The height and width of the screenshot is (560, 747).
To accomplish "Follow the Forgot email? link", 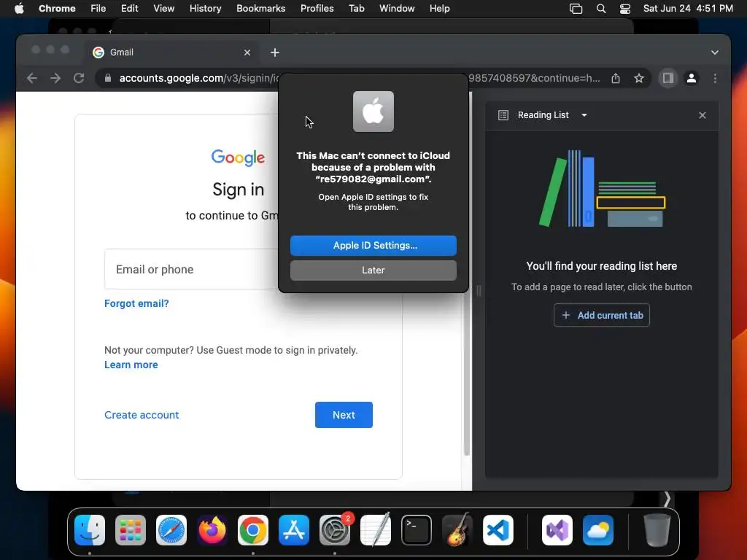I will [x=136, y=303].
